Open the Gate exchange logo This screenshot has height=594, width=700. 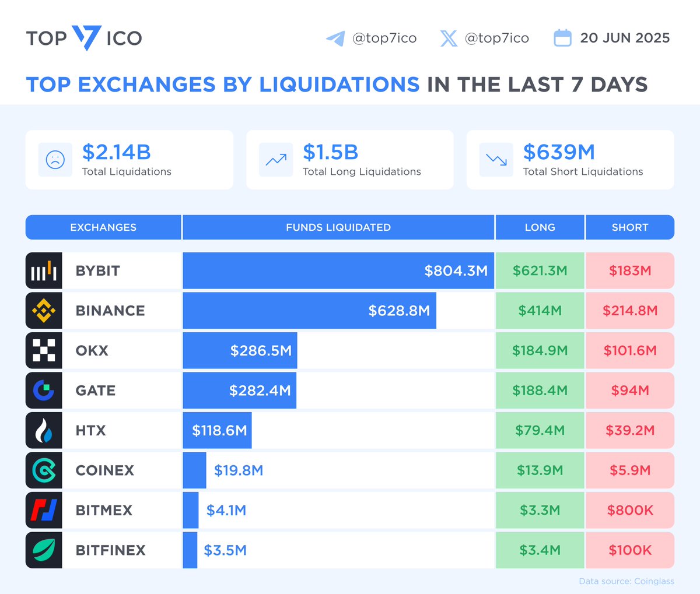(x=43, y=390)
